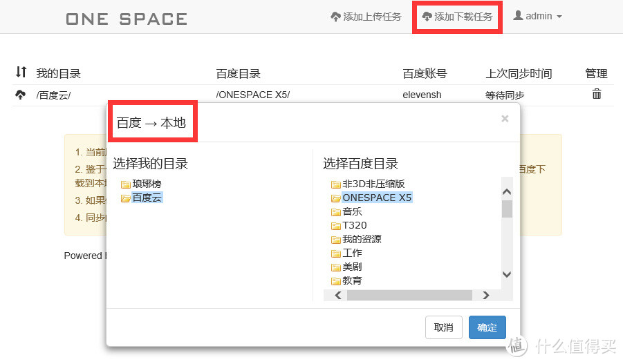Viewport: 623px width, 364px height.
Task: Click the open folder icon beside 百度云 in dialog
Action: (126, 198)
